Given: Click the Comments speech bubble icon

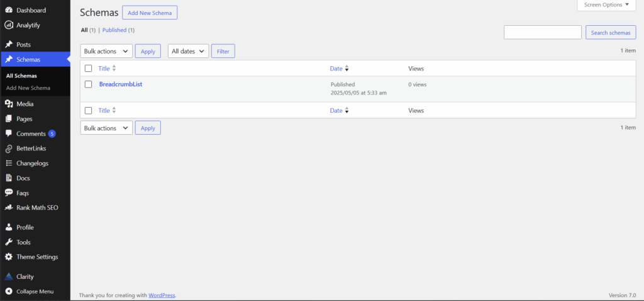Looking at the screenshot, I should pos(9,133).
